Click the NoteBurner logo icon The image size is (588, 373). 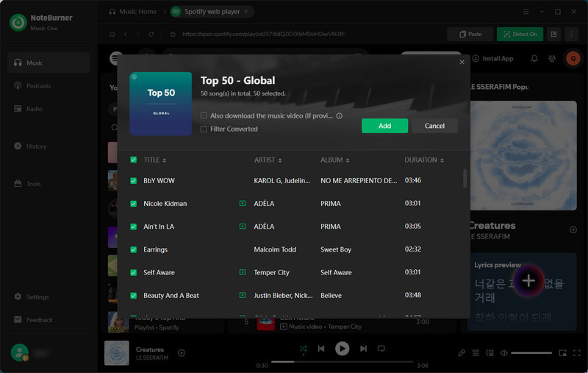coord(18,23)
